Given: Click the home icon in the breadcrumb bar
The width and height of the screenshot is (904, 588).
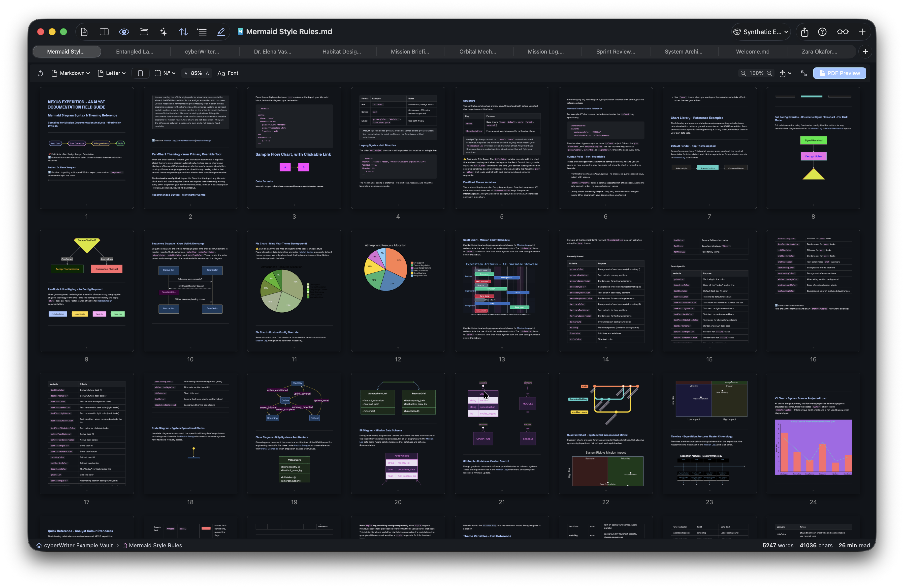Looking at the screenshot, I should [x=39, y=545].
